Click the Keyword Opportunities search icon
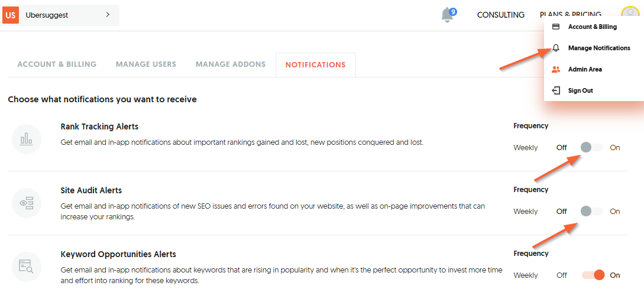Image resolution: width=644 pixels, height=292 pixels. (x=27, y=267)
